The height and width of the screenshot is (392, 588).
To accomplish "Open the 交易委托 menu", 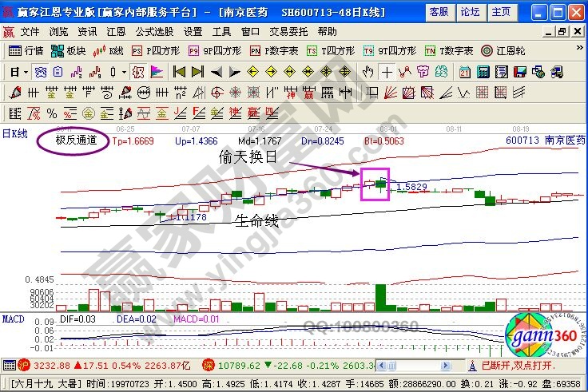I will (x=288, y=32).
